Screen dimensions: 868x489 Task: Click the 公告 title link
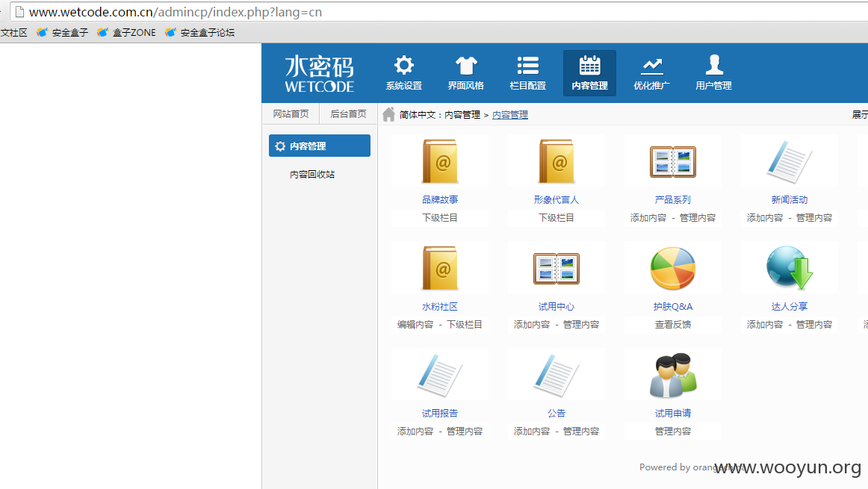(x=557, y=413)
